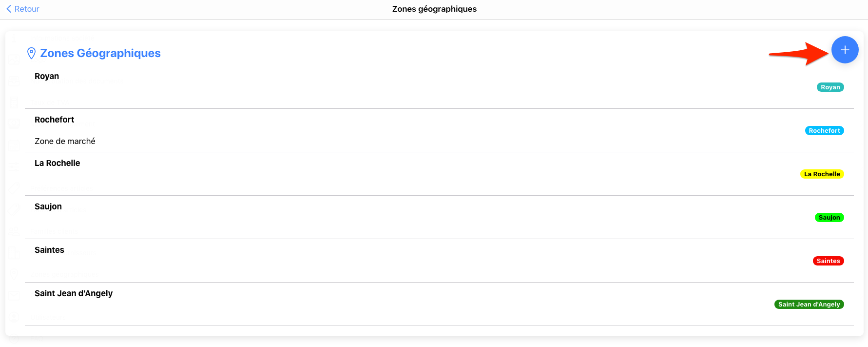868x347 pixels.
Task: Click the blue Zones Géographiques heading
Action: tap(100, 53)
